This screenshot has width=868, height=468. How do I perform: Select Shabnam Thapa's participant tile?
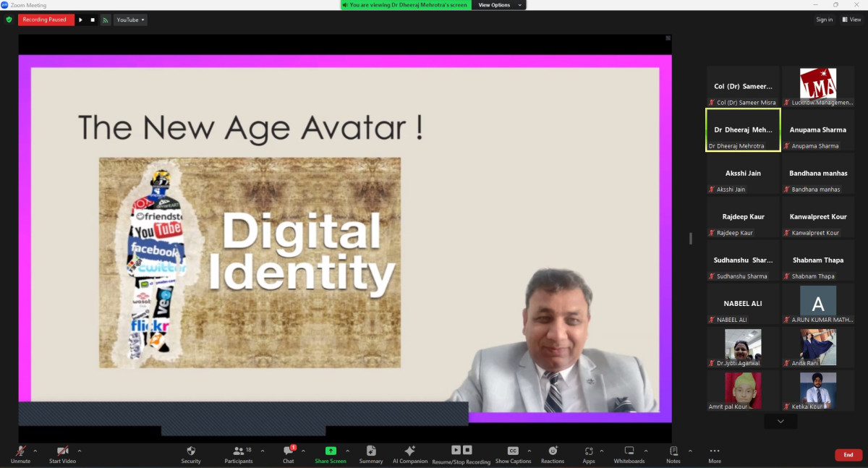818,260
